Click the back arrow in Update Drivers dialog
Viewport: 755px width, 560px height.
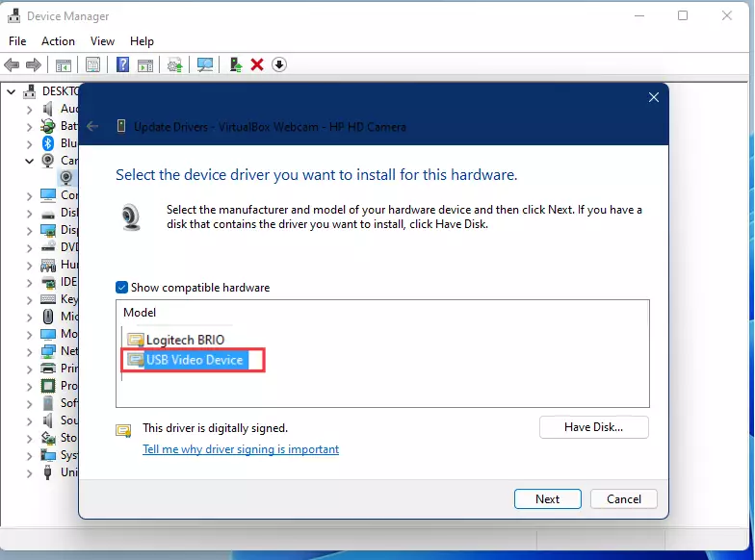[x=92, y=126]
